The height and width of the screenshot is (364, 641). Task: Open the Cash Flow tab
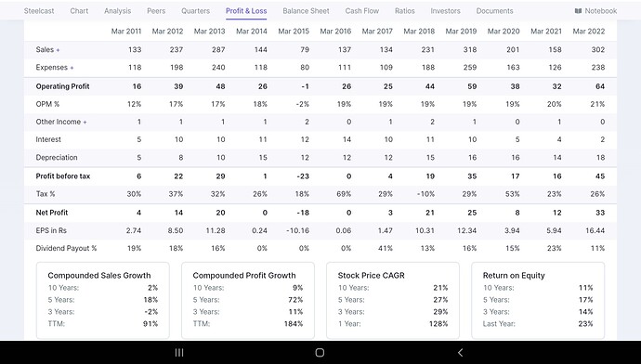pos(361,11)
